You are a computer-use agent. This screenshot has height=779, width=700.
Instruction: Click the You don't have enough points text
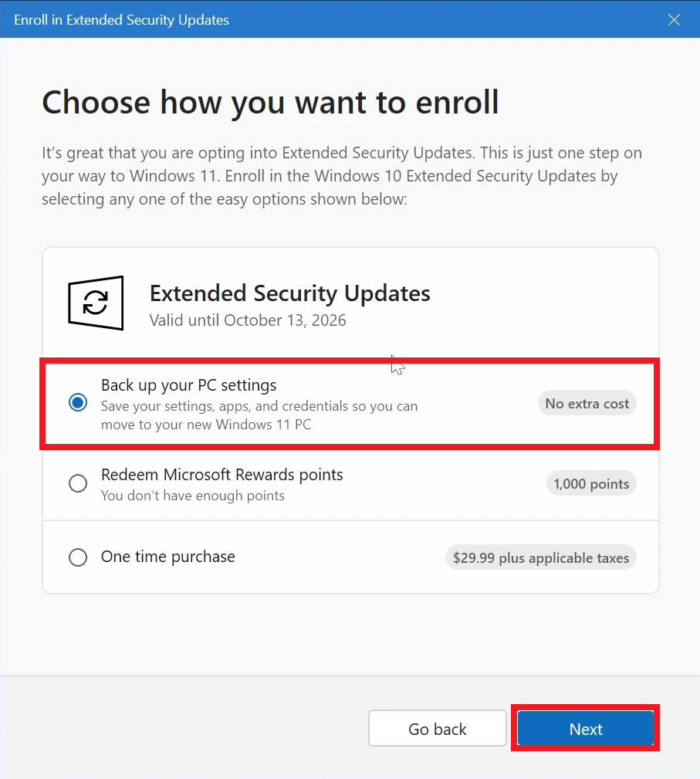(192, 496)
